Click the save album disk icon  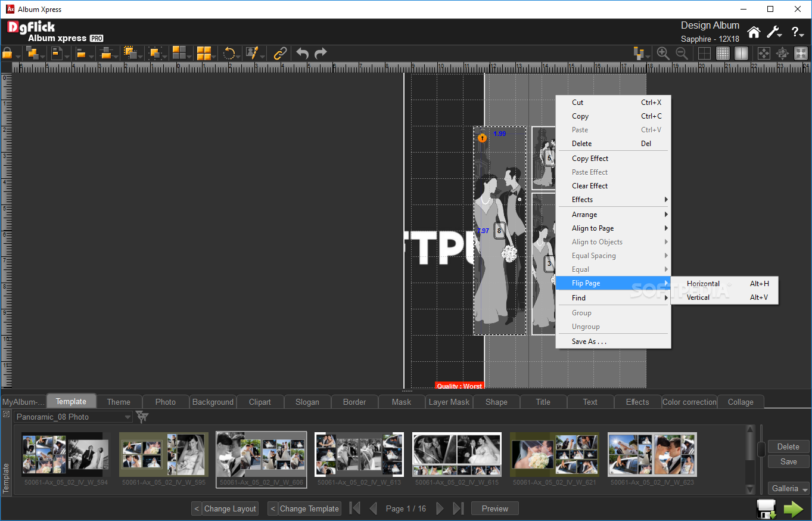(x=766, y=509)
